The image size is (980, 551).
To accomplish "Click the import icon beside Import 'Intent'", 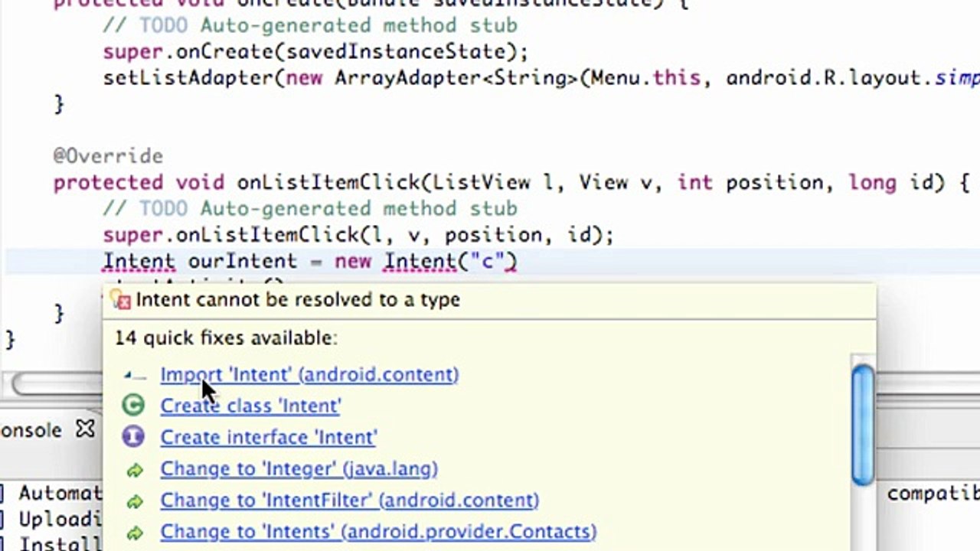I will point(134,375).
